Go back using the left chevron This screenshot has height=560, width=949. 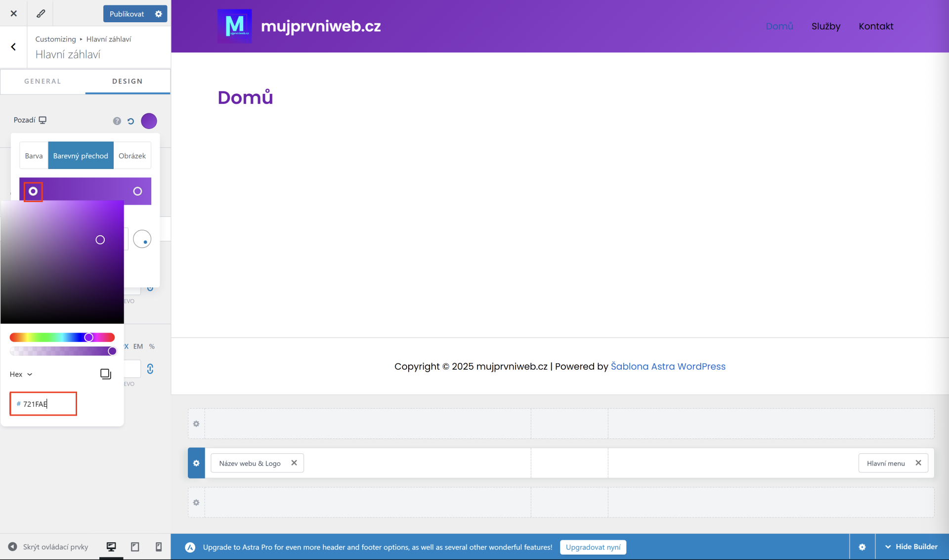point(13,47)
